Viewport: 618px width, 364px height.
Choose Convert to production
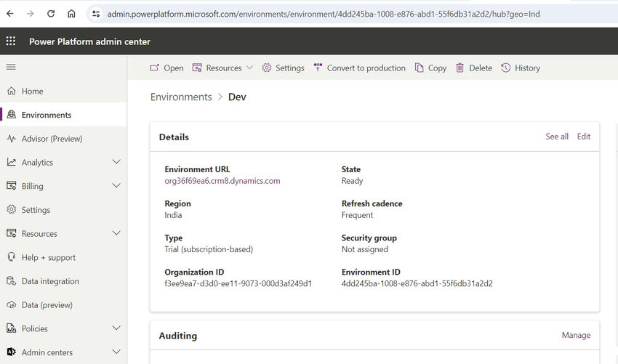point(366,68)
